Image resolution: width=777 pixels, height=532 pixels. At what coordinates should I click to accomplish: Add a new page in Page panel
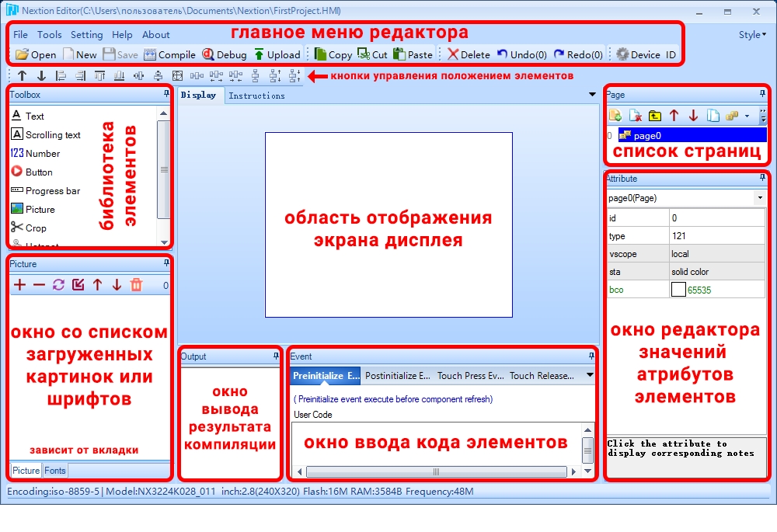point(615,116)
